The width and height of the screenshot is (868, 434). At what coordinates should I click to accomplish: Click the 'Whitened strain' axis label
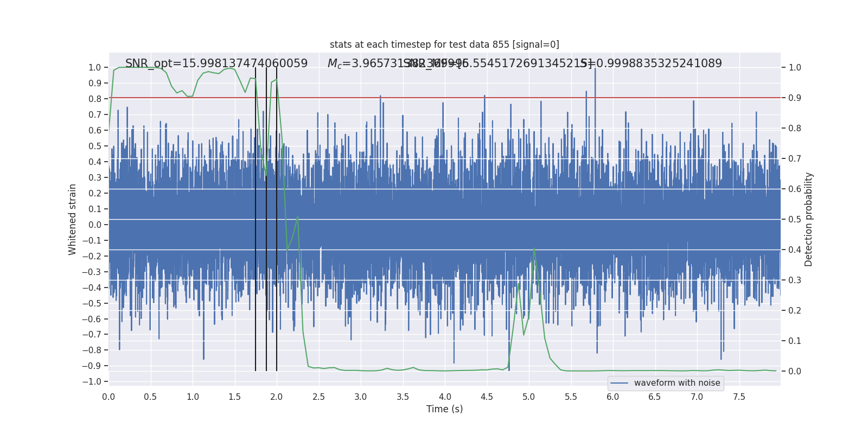(73, 219)
